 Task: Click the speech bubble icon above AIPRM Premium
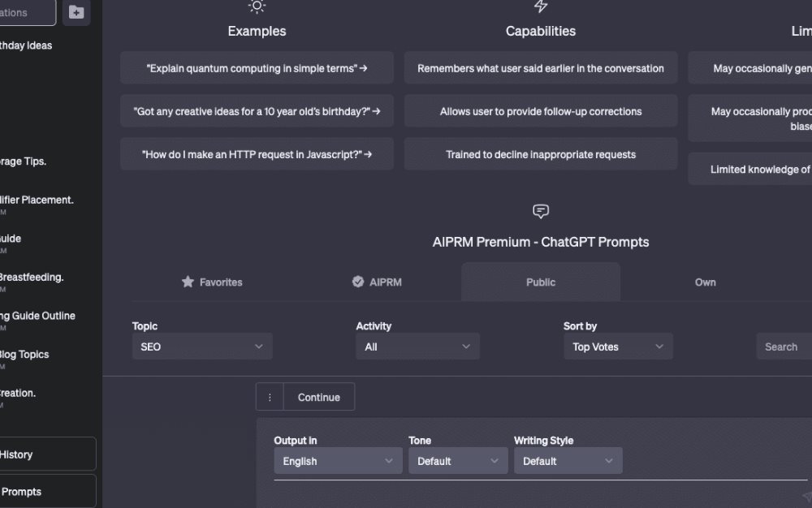click(540, 212)
